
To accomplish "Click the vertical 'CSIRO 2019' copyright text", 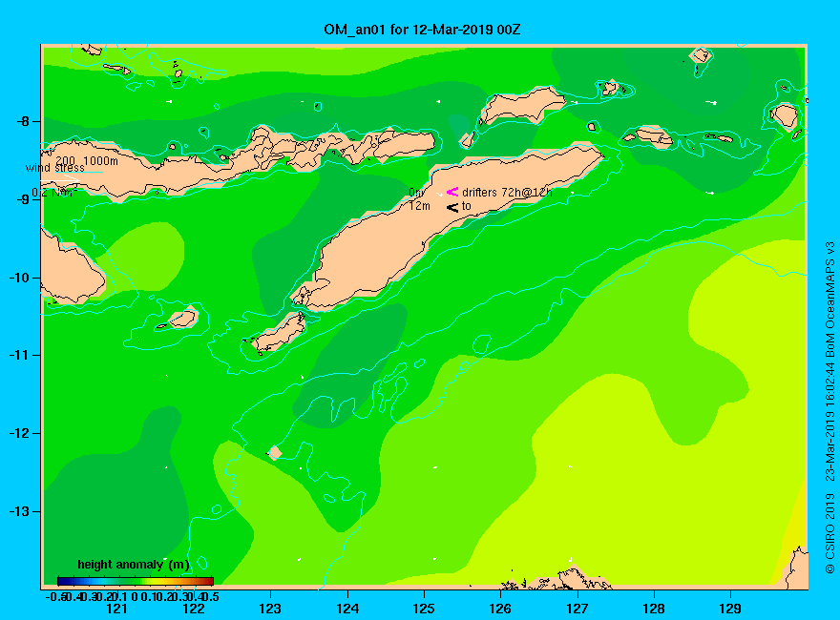I will (x=829, y=534).
